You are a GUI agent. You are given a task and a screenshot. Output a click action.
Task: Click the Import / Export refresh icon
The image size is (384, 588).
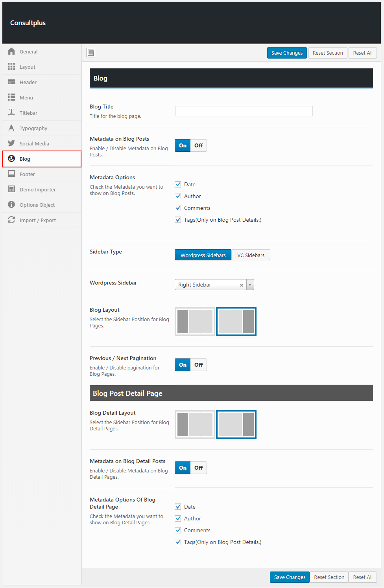[11, 220]
